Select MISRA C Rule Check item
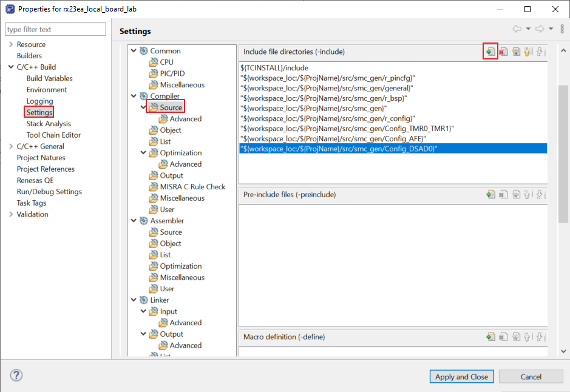Viewport: 570px width, 392px height. point(187,187)
